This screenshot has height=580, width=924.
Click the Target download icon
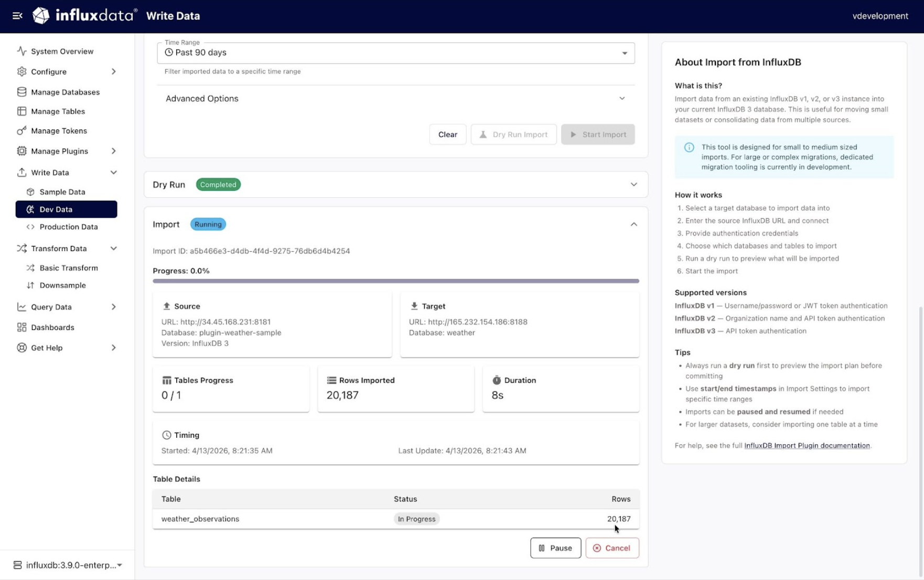(x=414, y=306)
